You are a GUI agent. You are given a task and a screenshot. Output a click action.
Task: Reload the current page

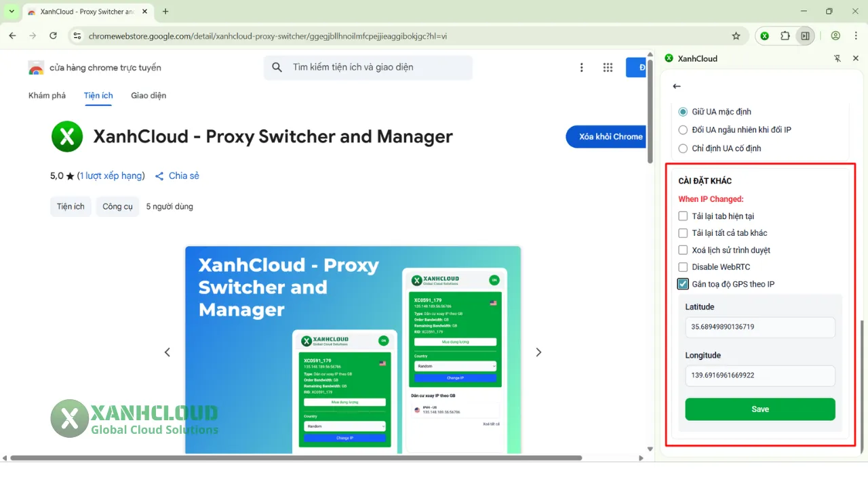click(54, 36)
